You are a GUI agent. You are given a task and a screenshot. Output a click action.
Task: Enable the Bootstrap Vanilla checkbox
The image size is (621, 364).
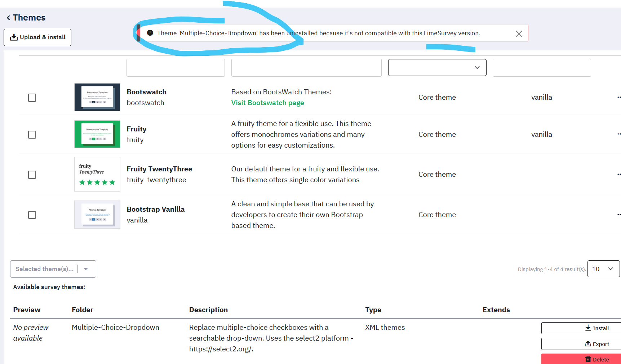click(32, 215)
